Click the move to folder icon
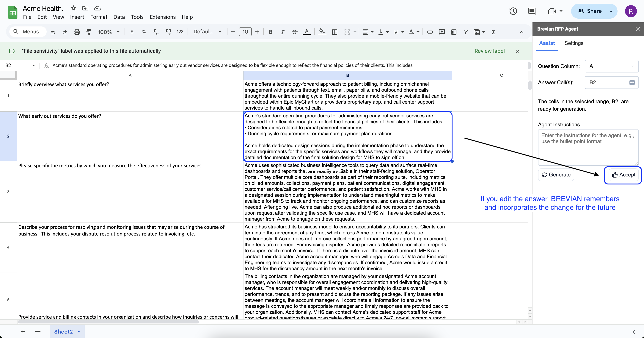Viewport: 644px width, 338px height. point(85,8)
